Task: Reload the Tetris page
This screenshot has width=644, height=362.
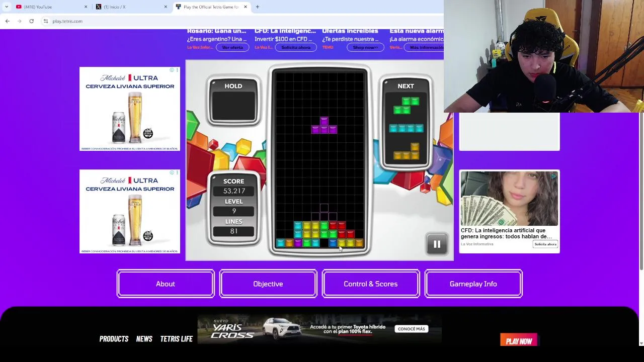Action: (31, 21)
